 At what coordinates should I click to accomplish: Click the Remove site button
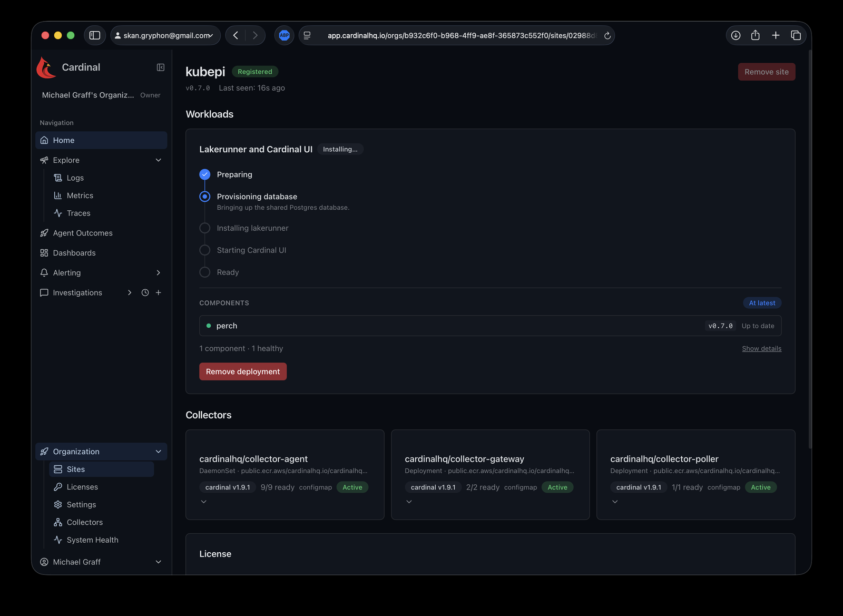(767, 72)
